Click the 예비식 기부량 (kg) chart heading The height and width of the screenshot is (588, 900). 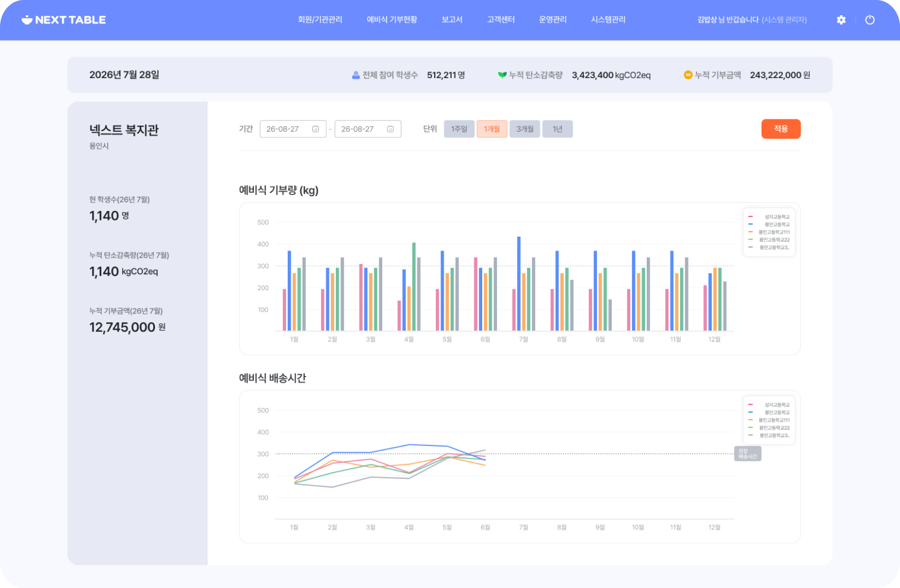pyautogui.click(x=279, y=191)
